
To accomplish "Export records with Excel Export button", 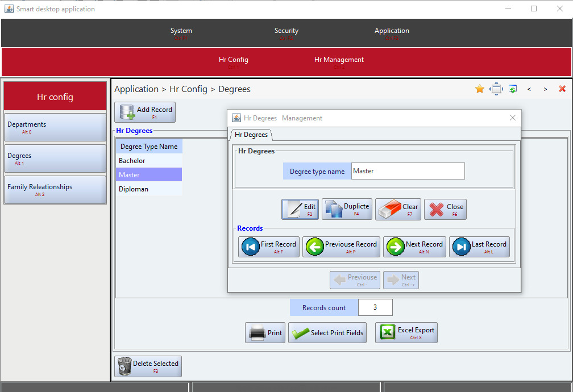I will point(406,332).
